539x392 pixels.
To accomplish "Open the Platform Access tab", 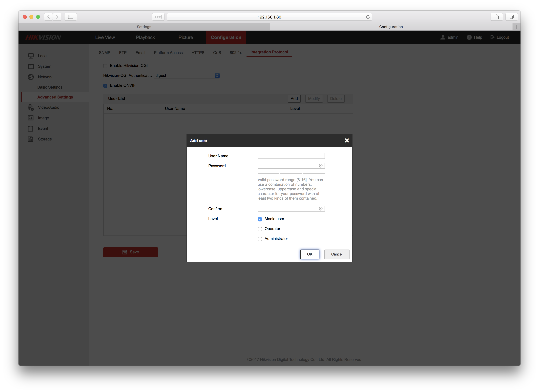I will tap(168, 53).
